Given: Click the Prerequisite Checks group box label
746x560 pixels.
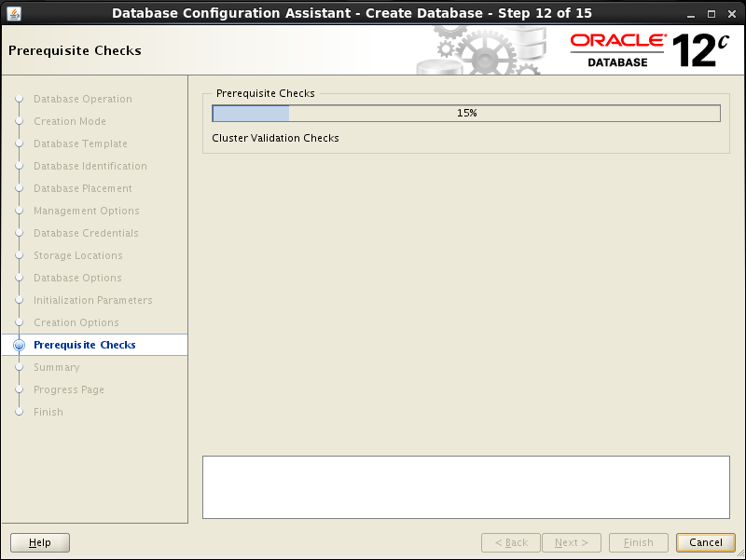Looking at the screenshot, I should [x=266, y=93].
